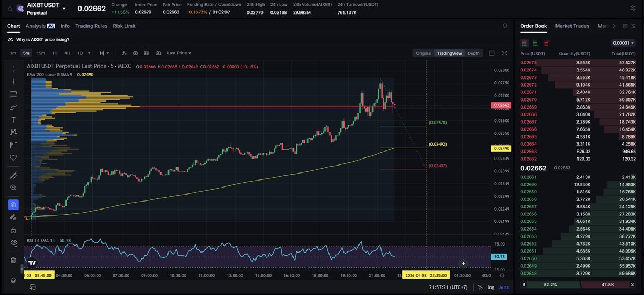Open the Last Price dropdown
644x295 pixels.
(x=179, y=53)
